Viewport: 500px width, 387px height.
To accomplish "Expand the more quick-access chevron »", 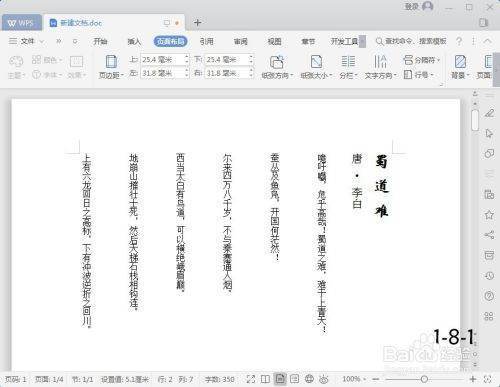I will coord(59,41).
